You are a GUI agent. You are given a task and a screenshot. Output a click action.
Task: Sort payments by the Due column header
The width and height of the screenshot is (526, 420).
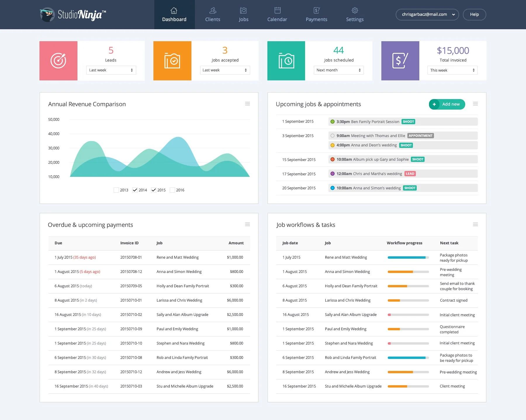[x=58, y=243]
